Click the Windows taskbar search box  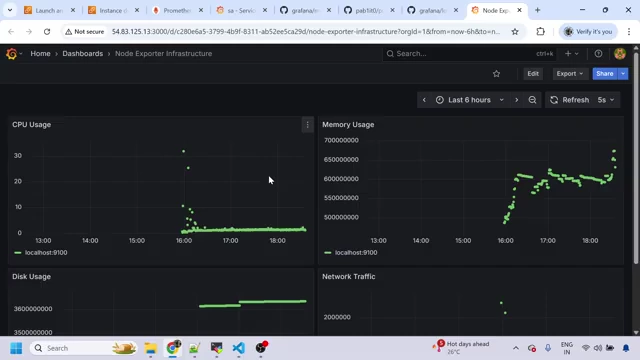click(x=84, y=348)
